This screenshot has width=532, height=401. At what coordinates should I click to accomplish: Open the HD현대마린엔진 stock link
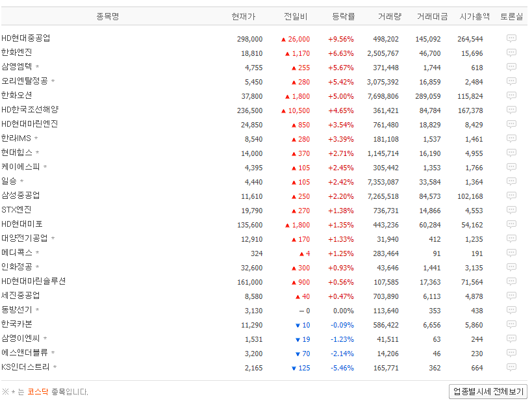click(29, 123)
